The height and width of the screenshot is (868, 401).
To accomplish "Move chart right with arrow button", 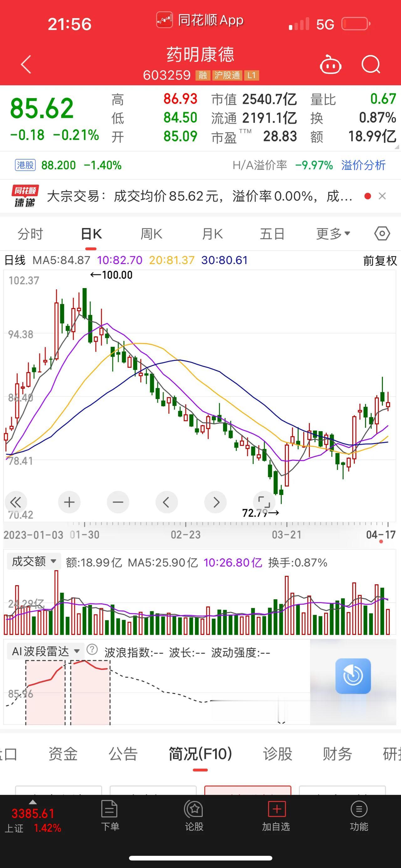I will (x=216, y=502).
